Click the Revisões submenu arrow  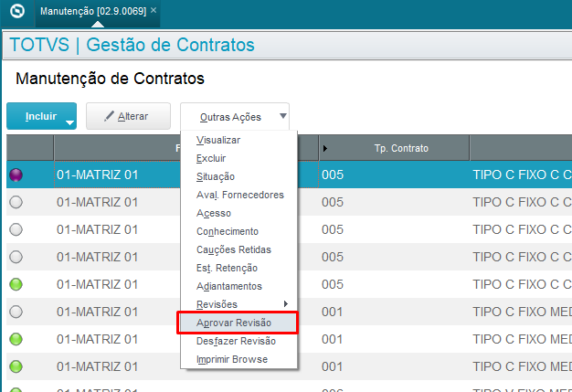pyautogui.click(x=286, y=303)
